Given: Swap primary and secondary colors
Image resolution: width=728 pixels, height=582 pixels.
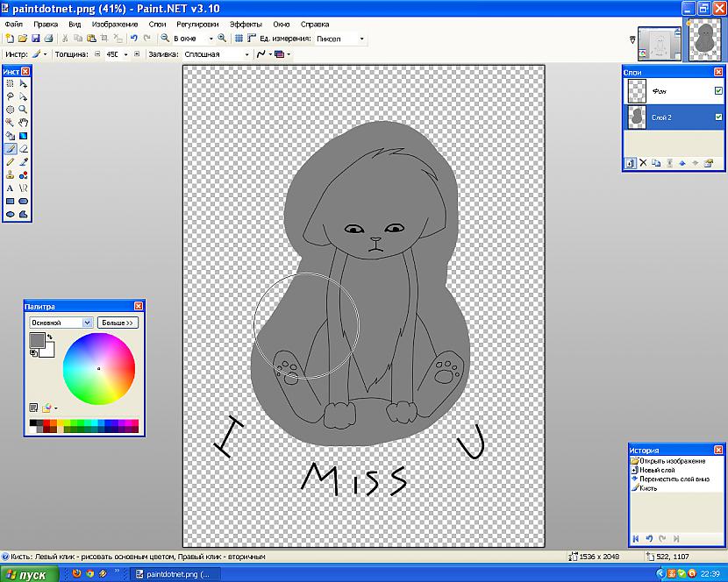Looking at the screenshot, I should [50, 337].
